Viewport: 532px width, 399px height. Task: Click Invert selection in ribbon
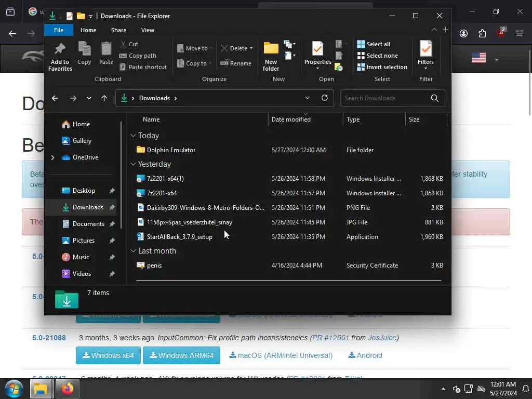click(x=382, y=67)
